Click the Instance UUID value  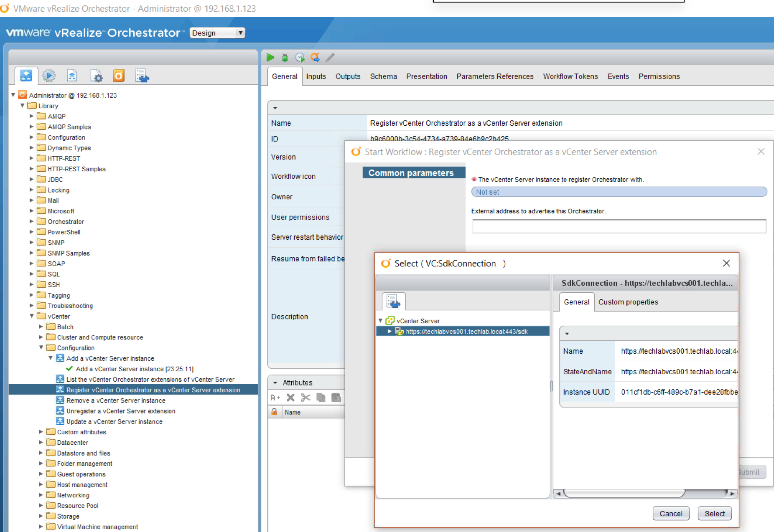679,392
